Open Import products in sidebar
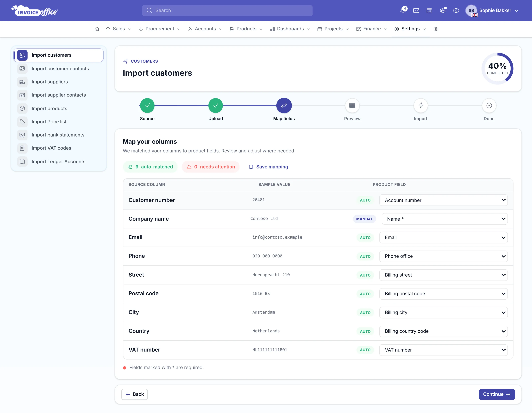This screenshot has height=413, width=532. tap(59, 108)
